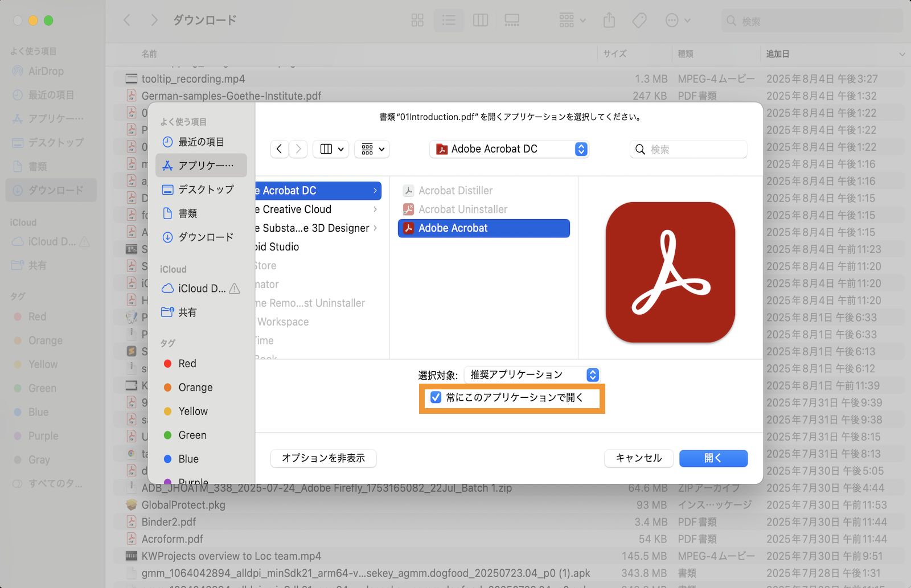
Task: Select the list view icon in the toolbar
Action: 449,20
